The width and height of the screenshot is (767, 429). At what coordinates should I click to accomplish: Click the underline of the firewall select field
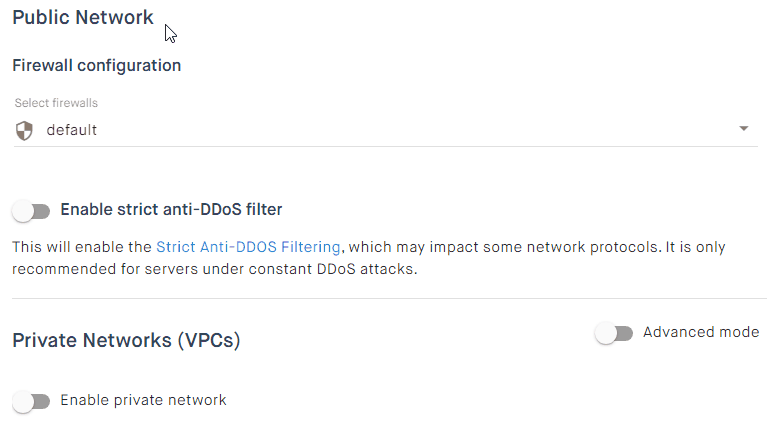point(385,146)
